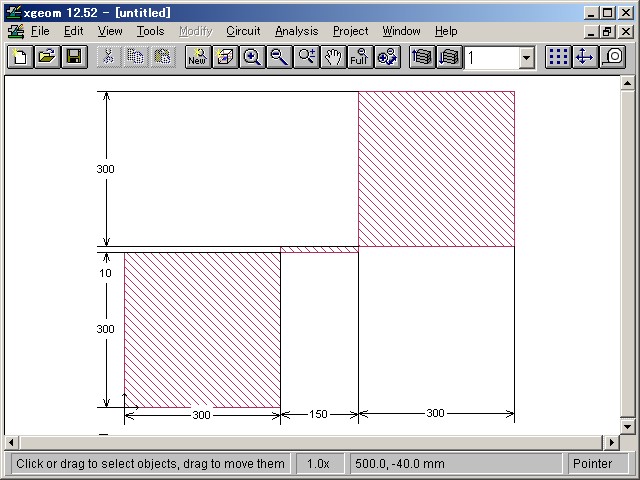This screenshot has height=480, width=640.
Task: Click the 10 vertical dimension label
Action: click(x=105, y=273)
